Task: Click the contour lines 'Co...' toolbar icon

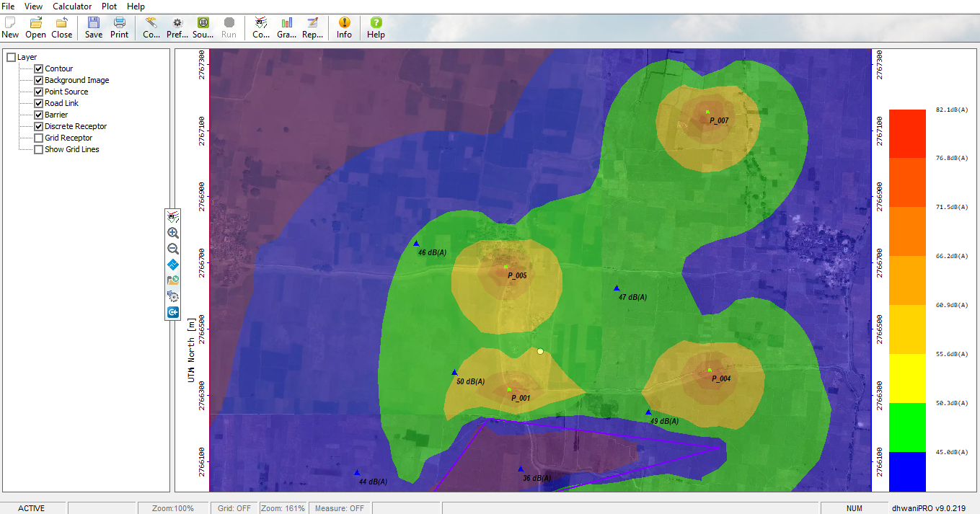Action: 261,27
